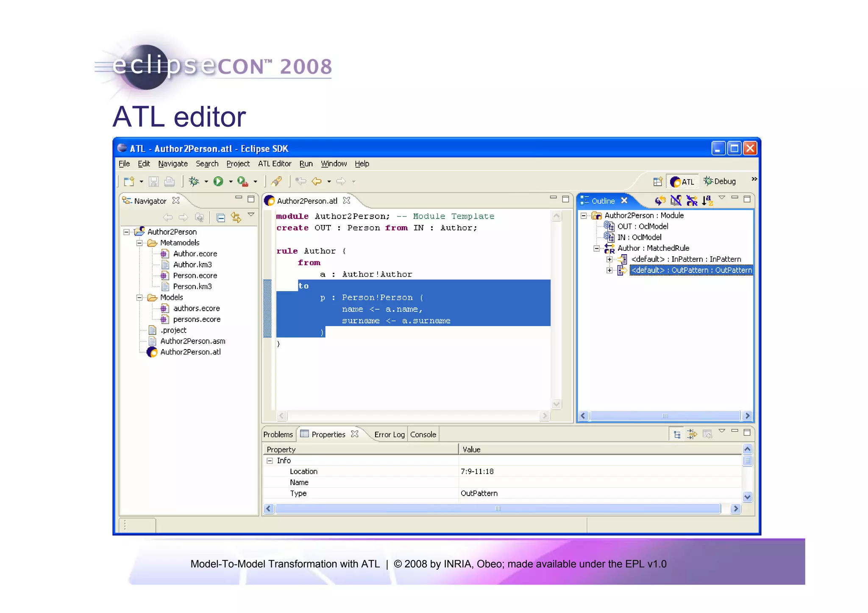
Task: Select Author2Person.asm in Navigator
Action: pyautogui.click(x=193, y=341)
